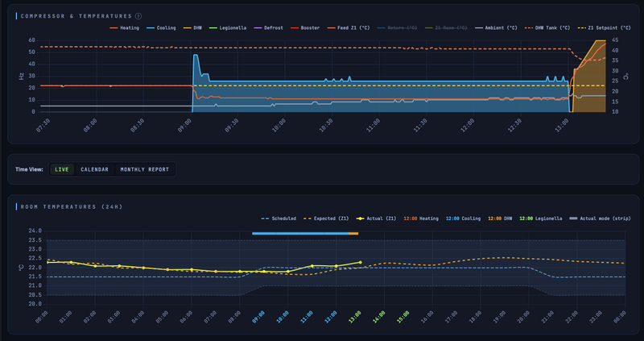The width and height of the screenshot is (644, 341).
Task: Toggle the Legionella series in the compressor legend
Action: pos(228,28)
